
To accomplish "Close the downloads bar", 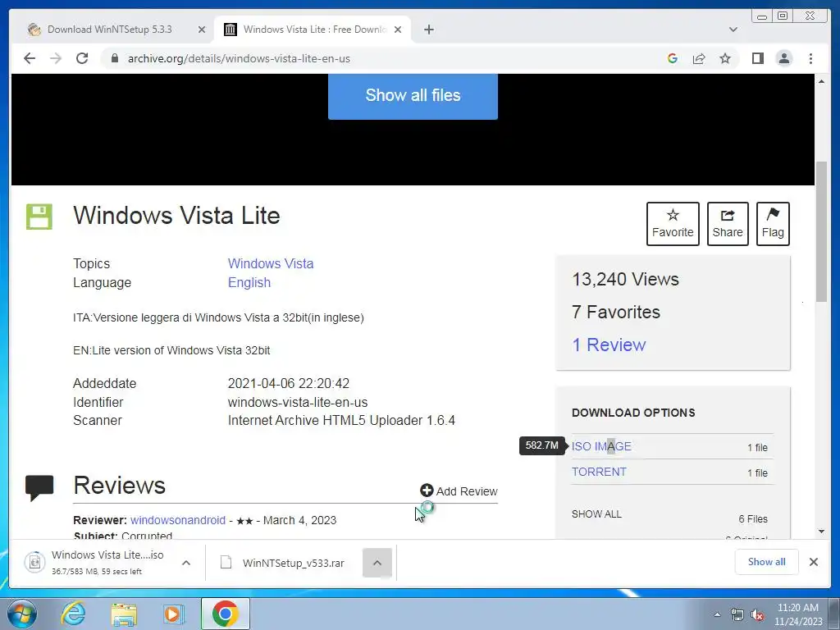I will point(813,562).
